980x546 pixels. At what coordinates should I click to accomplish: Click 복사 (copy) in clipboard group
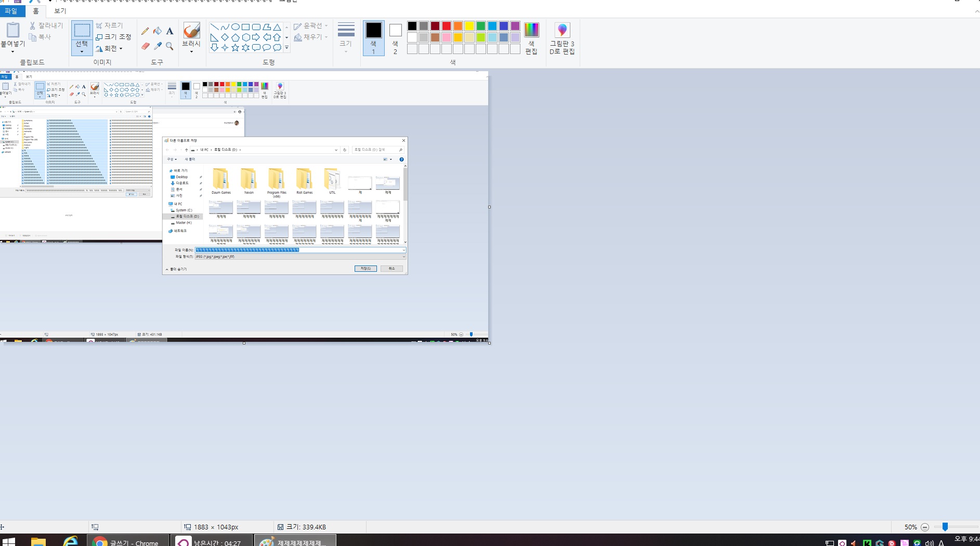[40, 37]
